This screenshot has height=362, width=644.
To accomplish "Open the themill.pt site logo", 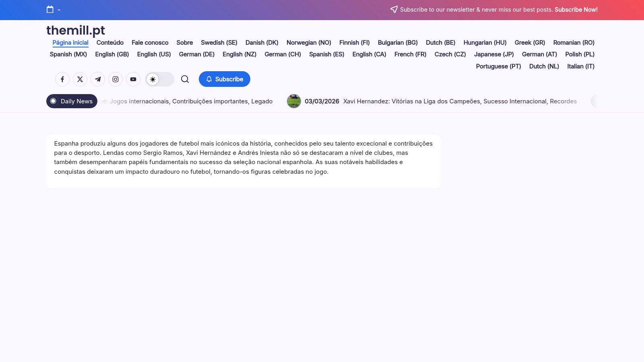I will 76,30.
